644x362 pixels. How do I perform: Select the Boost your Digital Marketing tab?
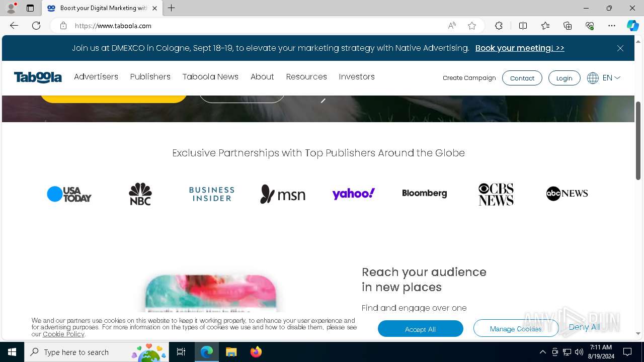102,8
